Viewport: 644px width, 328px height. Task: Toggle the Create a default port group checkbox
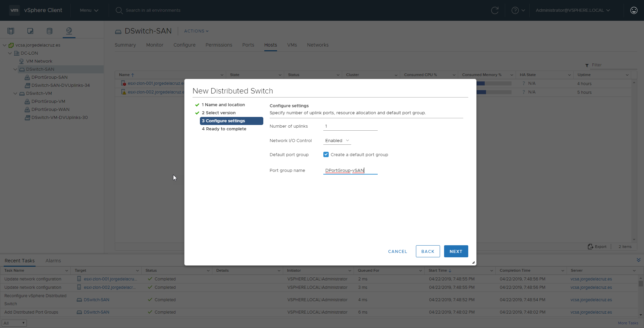326,154
